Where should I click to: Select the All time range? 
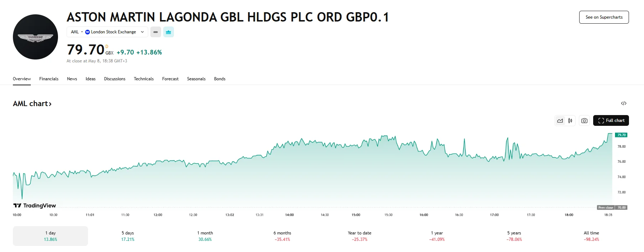[591, 236]
